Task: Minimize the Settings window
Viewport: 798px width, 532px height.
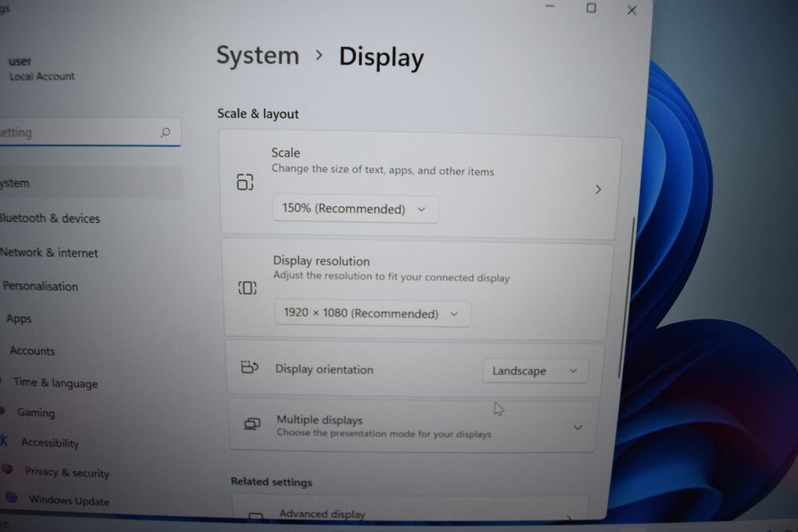Action: point(550,6)
